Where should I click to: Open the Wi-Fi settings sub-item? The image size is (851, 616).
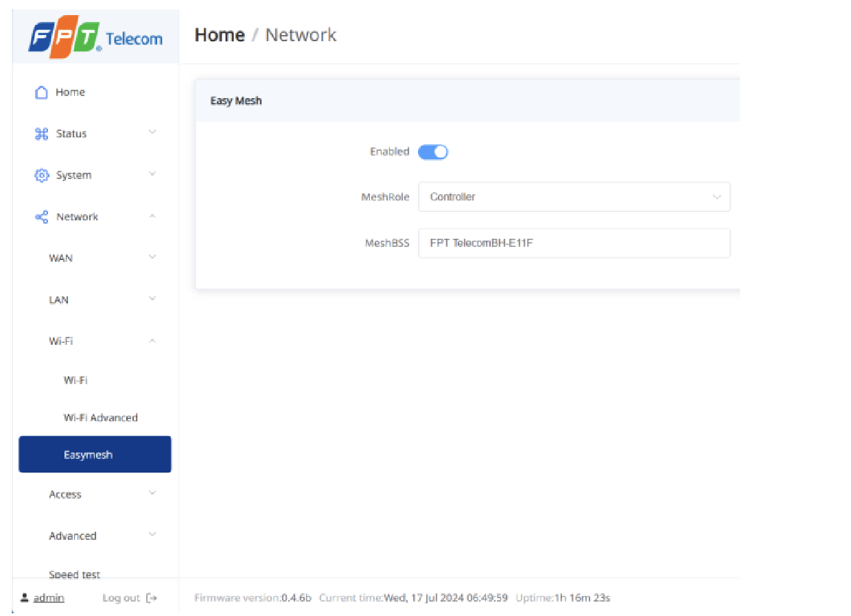[75, 380]
